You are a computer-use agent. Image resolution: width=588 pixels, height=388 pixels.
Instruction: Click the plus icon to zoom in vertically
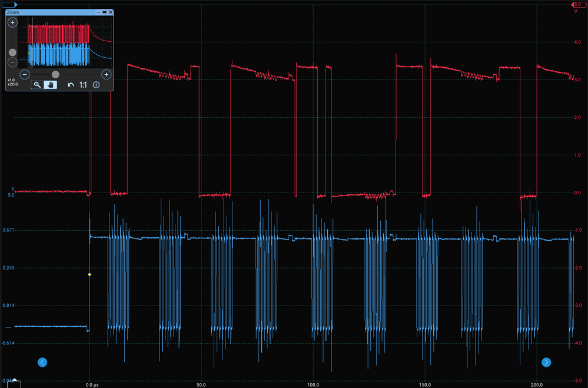[12, 22]
